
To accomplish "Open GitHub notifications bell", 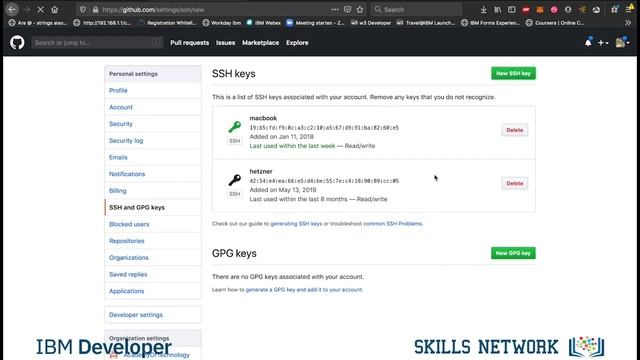I will coord(588,42).
